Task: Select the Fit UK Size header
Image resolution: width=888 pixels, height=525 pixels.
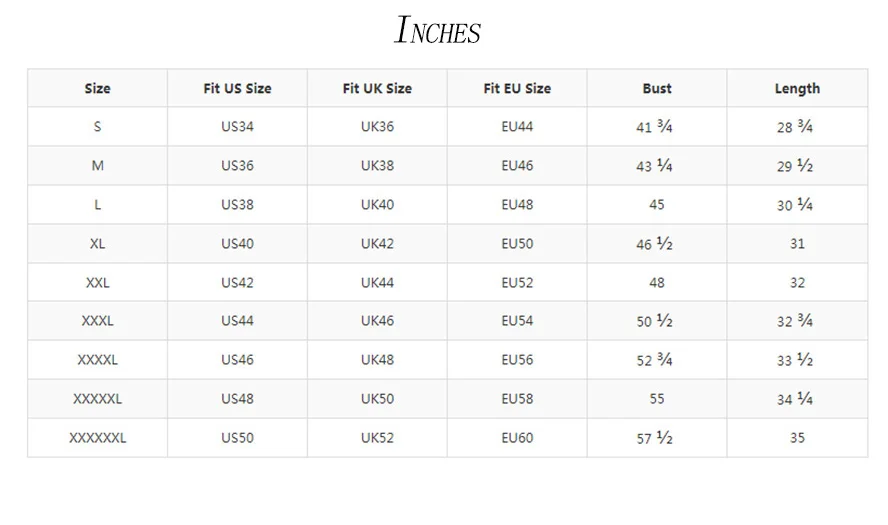Action: 377,88
